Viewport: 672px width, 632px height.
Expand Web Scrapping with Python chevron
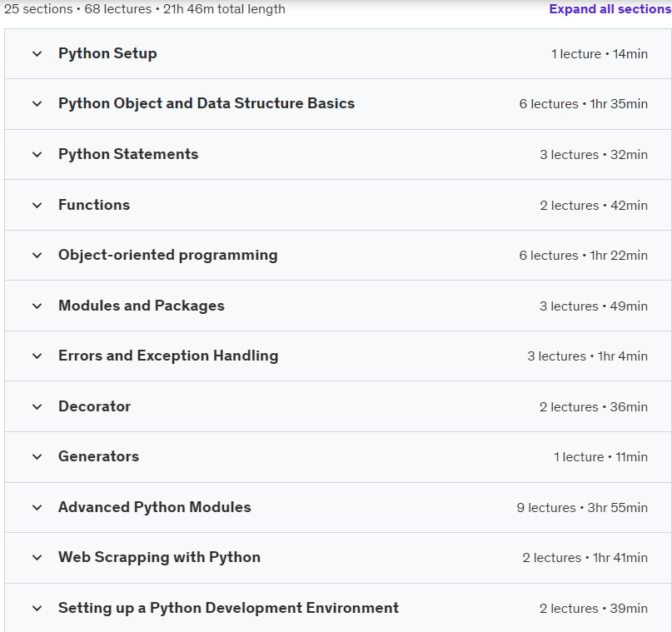click(x=37, y=558)
